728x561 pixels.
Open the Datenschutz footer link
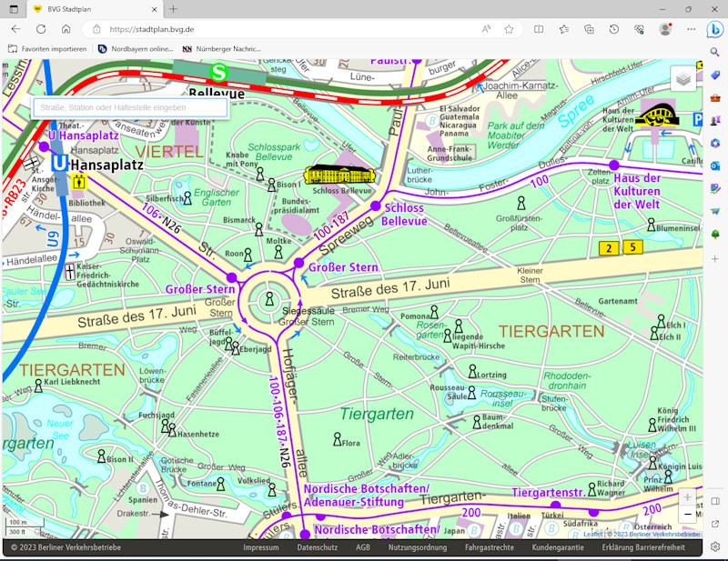point(318,548)
